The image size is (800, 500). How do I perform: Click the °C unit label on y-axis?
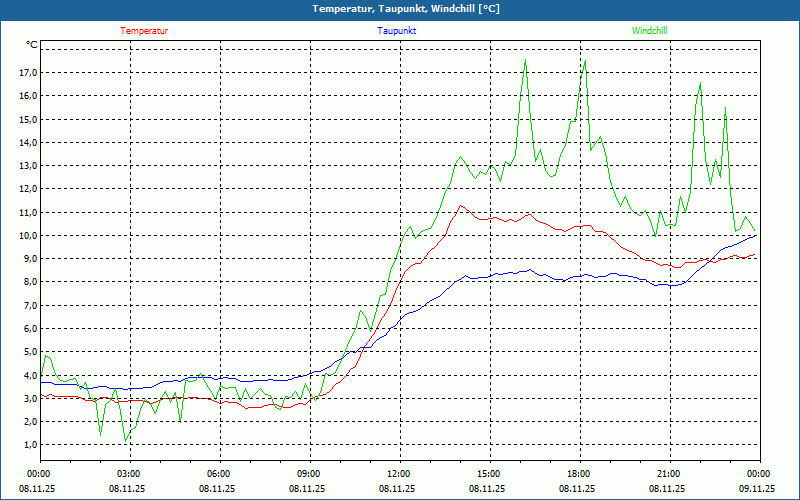coord(32,45)
